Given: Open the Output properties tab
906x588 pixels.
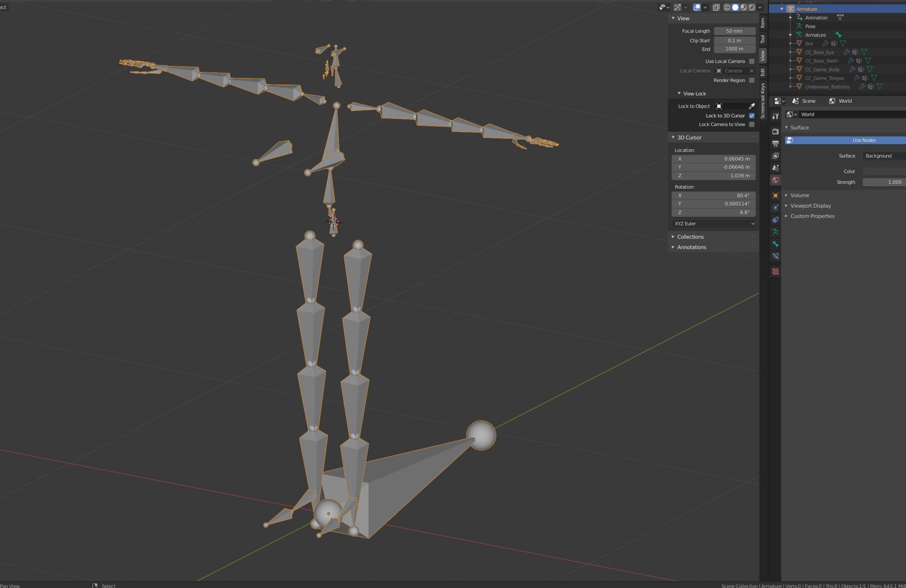Looking at the screenshot, I should pyautogui.click(x=776, y=143).
